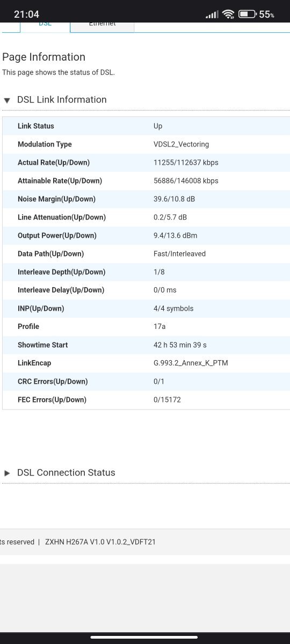Tap the Android home gesture bar
290x644 pixels.
tap(145, 637)
